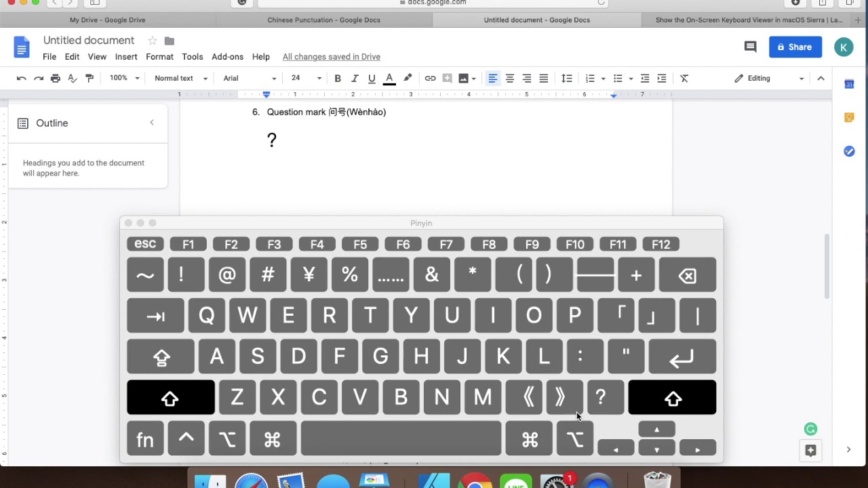Click the Clear formatting icon
This screenshot has width=868, height=488.
click(x=684, y=79)
